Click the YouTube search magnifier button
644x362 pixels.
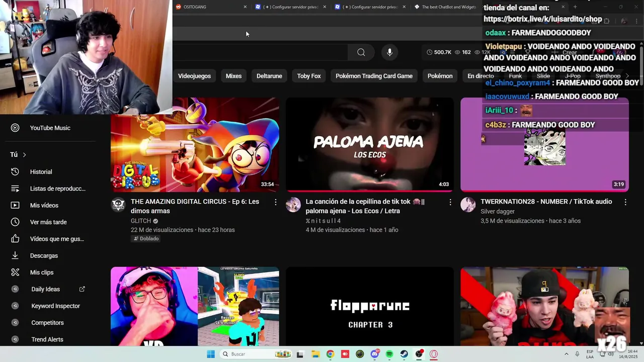[x=361, y=52]
